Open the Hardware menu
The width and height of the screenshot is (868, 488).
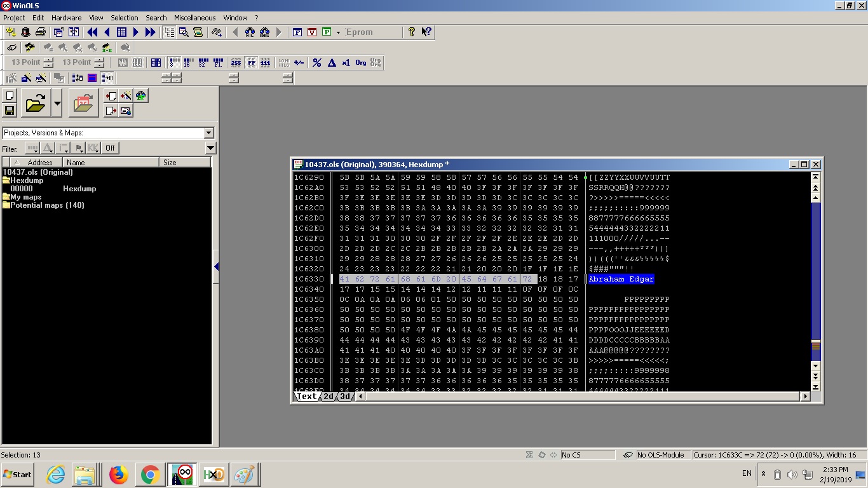click(x=66, y=18)
